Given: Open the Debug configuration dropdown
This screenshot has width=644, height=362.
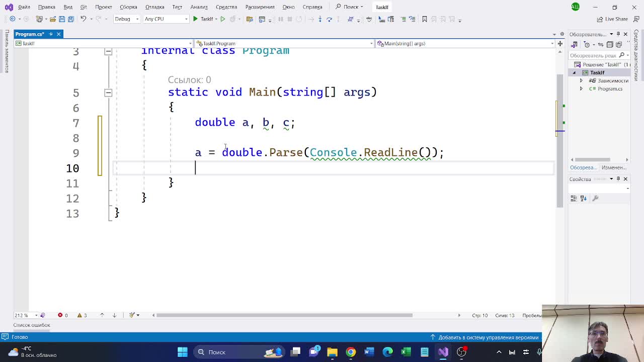Looking at the screenshot, I should [127, 19].
